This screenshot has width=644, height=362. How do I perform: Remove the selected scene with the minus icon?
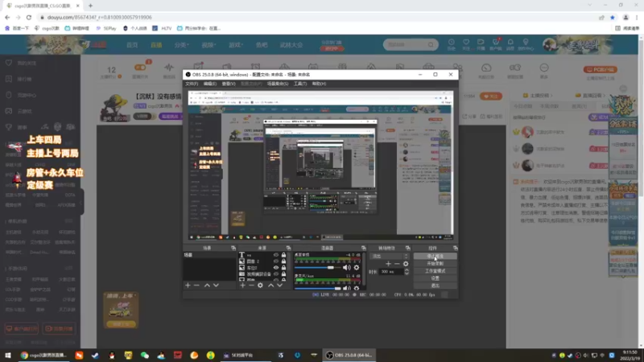(196, 286)
